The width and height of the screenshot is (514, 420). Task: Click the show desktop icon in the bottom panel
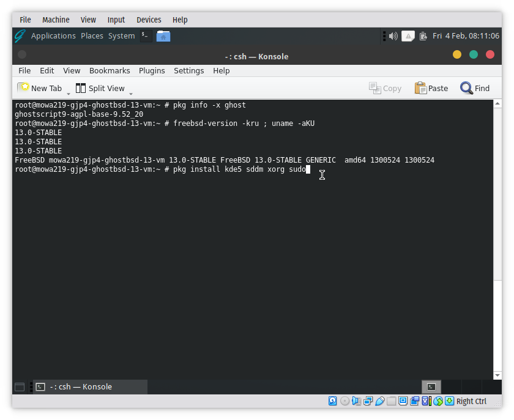coord(20,386)
